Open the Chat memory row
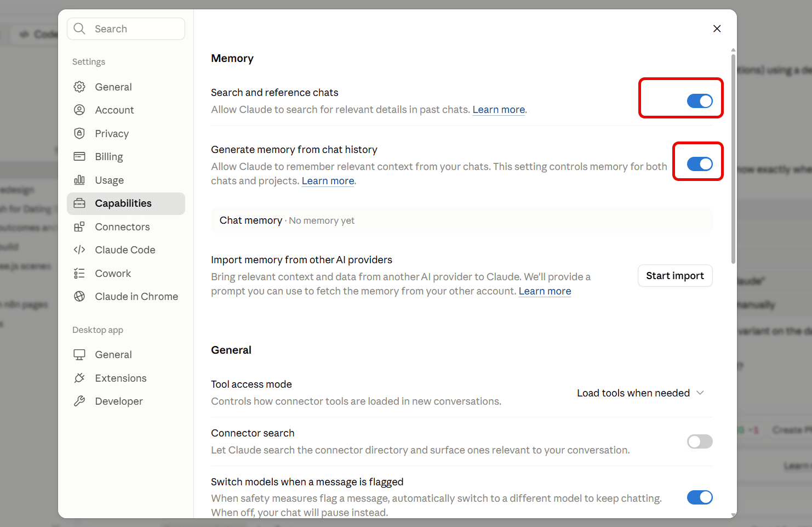Image resolution: width=812 pixels, height=527 pixels. [x=462, y=220]
